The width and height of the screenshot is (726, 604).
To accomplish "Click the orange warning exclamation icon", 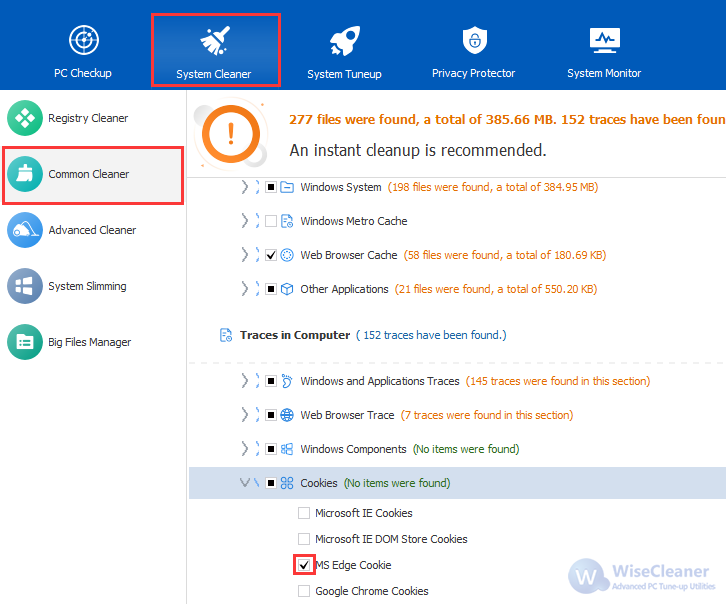I will 231,134.
